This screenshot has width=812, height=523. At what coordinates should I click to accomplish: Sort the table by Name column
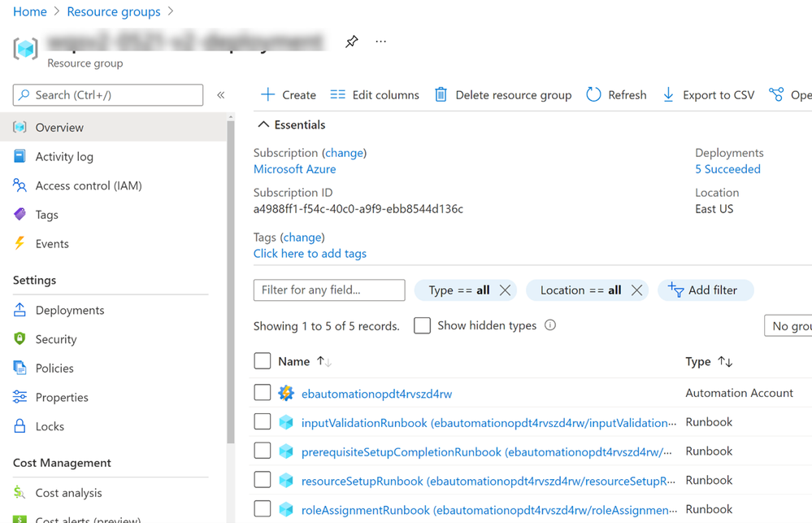(305, 361)
